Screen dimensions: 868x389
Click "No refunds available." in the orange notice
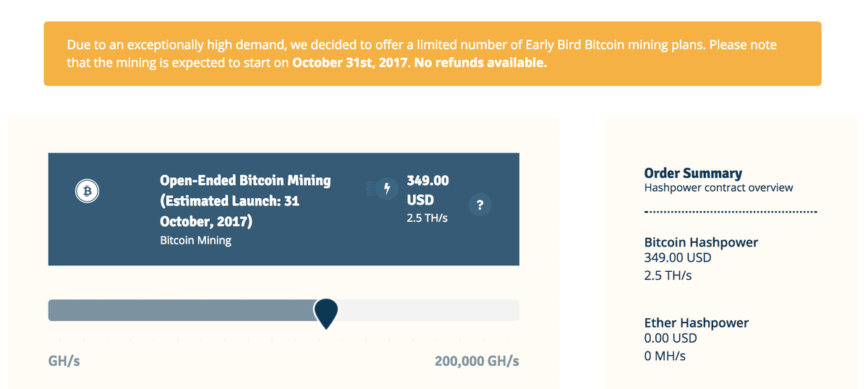482,63
